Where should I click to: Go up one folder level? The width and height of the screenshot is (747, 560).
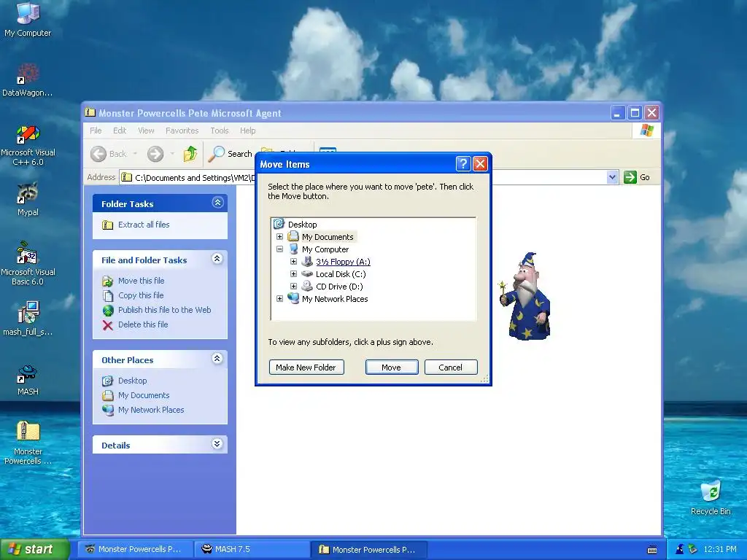tap(190, 154)
